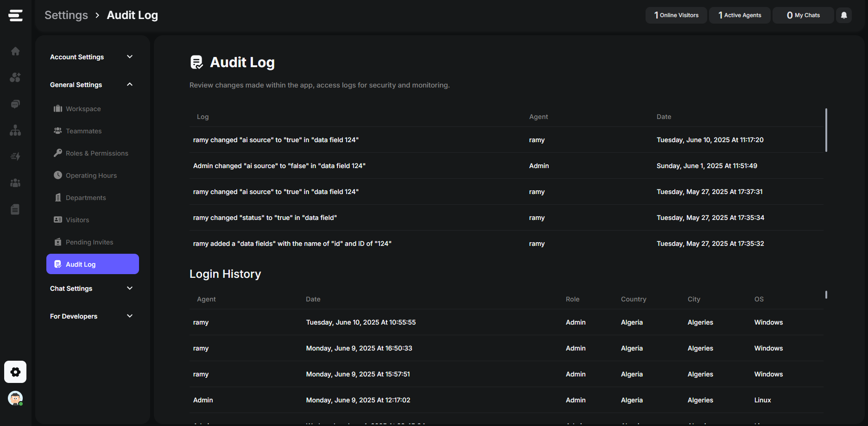The image size is (868, 426).
Task: Open the integrations shapes icon in left rail
Action: coord(15,77)
